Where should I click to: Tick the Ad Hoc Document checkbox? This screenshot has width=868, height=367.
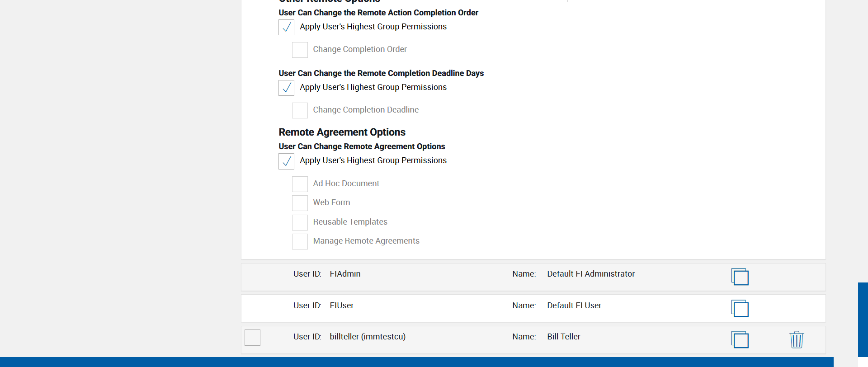pos(300,184)
